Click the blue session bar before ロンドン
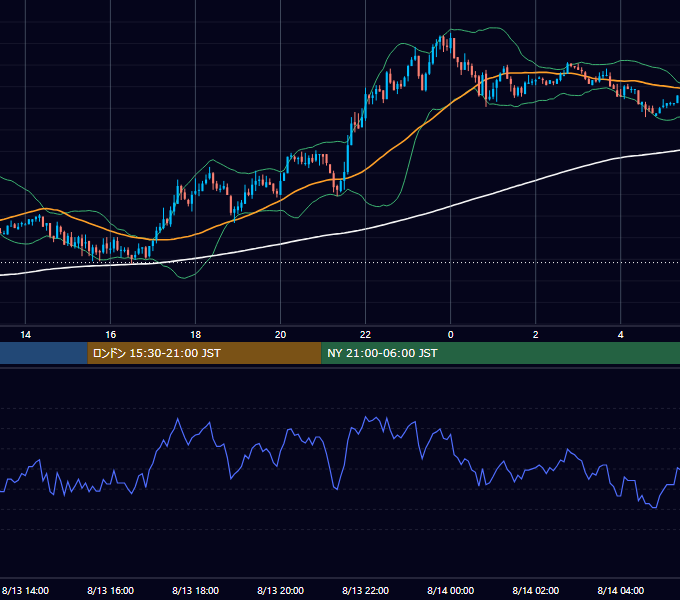This screenshot has height=600, width=680. 43,353
